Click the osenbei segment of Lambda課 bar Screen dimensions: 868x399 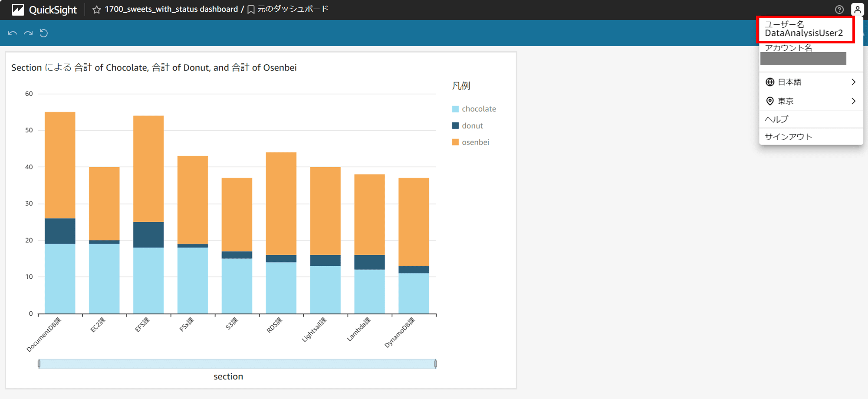point(370,214)
